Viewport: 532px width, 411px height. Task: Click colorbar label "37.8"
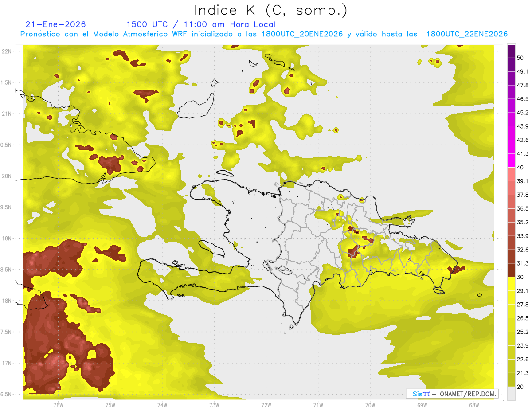(523, 195)
